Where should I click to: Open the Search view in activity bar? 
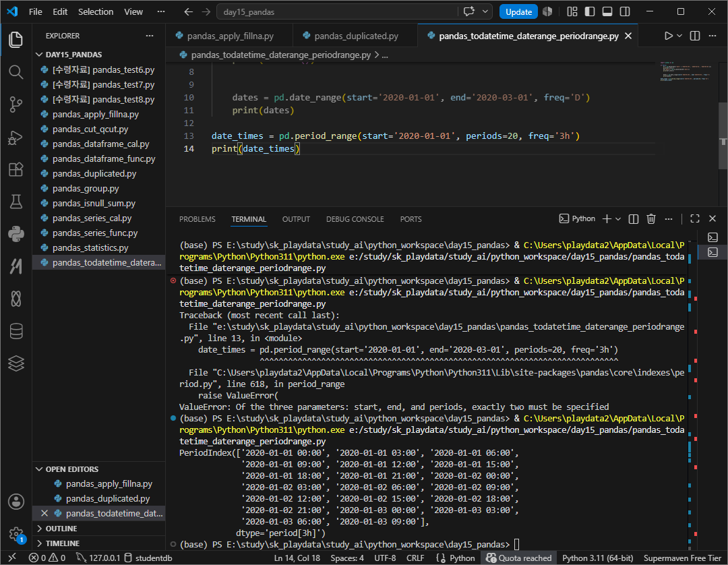[x=16, y=72]
